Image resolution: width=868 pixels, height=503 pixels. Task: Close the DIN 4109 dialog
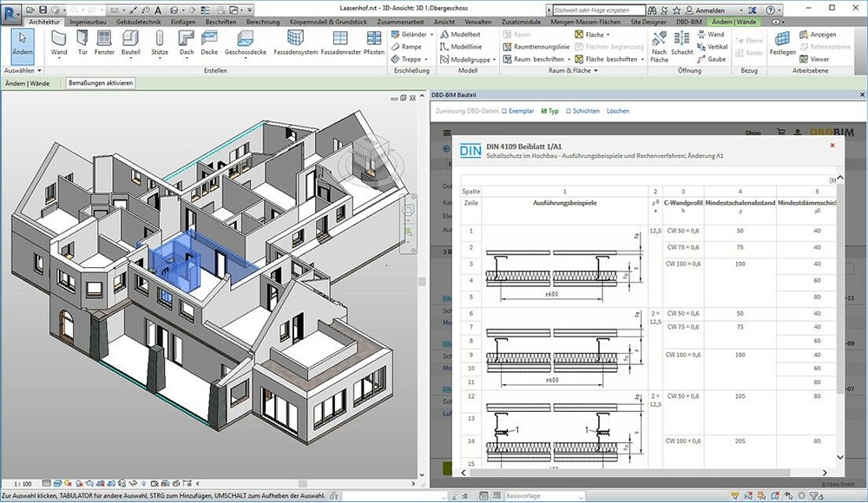[832, 145]
